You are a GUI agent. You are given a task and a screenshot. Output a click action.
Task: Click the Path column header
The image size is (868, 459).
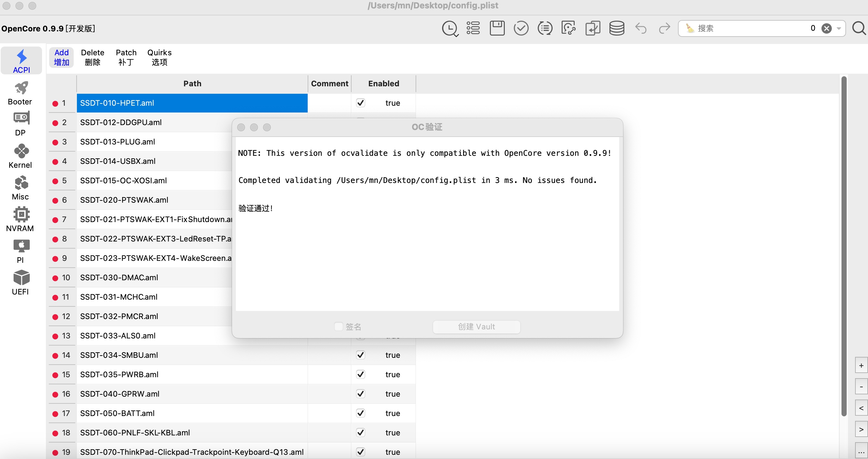192,84
